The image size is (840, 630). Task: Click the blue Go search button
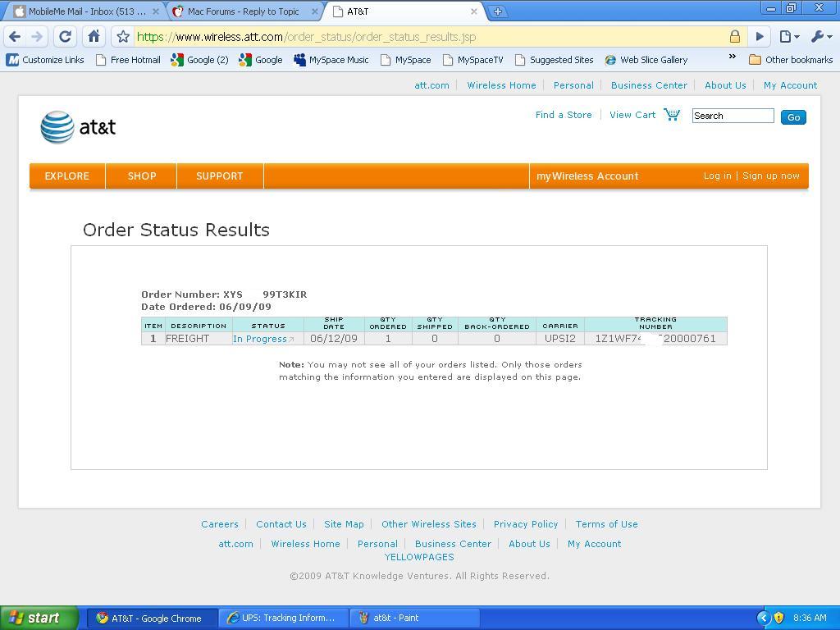point(793,117)
